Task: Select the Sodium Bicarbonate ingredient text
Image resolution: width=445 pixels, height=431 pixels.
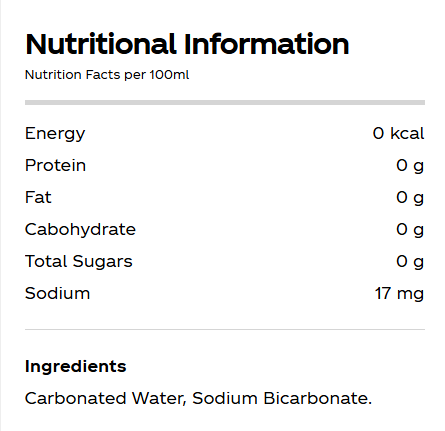Action: click(x=282, y=398)
